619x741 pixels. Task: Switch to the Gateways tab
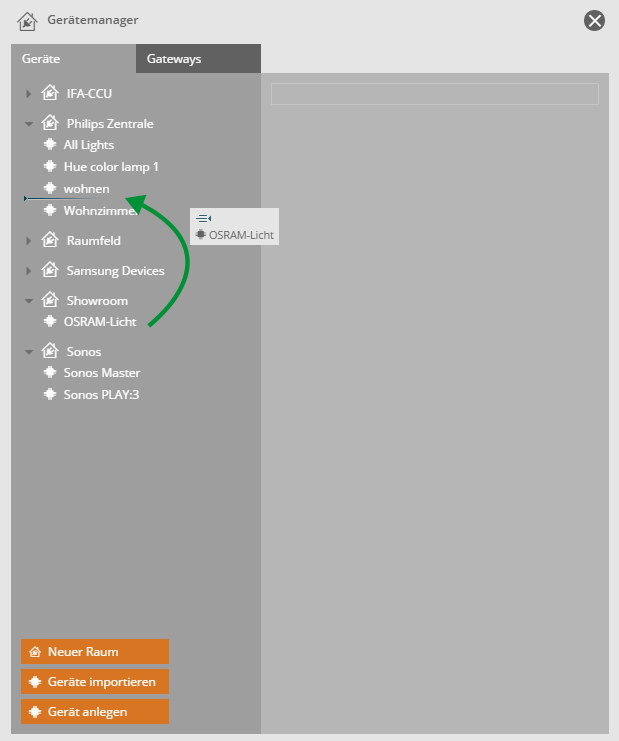click(174, 59)
